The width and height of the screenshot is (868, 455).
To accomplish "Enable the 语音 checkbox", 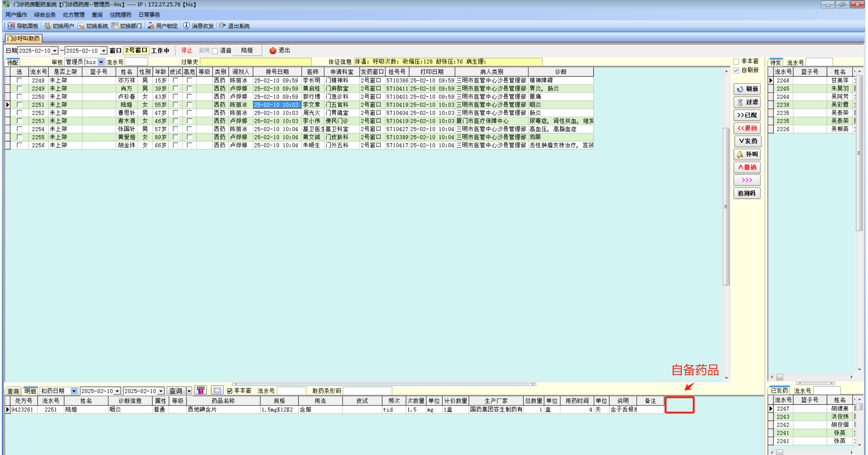I will tap(215, 51).
